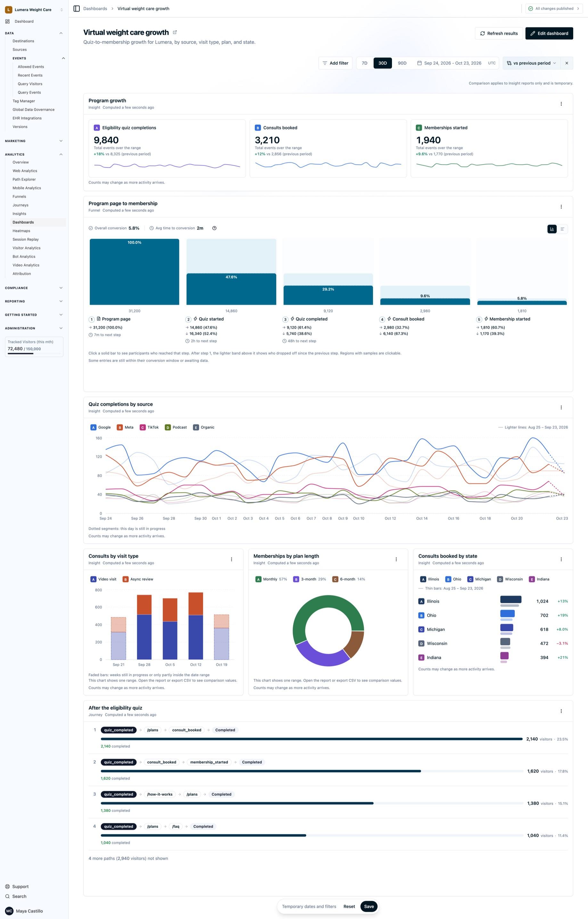The image size is (588, 919).
Task: Collapse the EVENTS tree group
Action: click(x=63, y=58)
